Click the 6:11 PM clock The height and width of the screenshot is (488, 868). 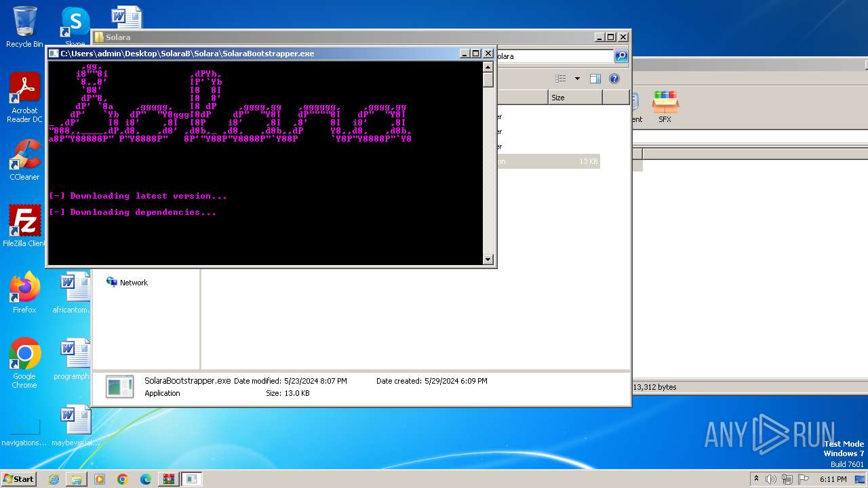pyautogui.click(x=833, y=479)
